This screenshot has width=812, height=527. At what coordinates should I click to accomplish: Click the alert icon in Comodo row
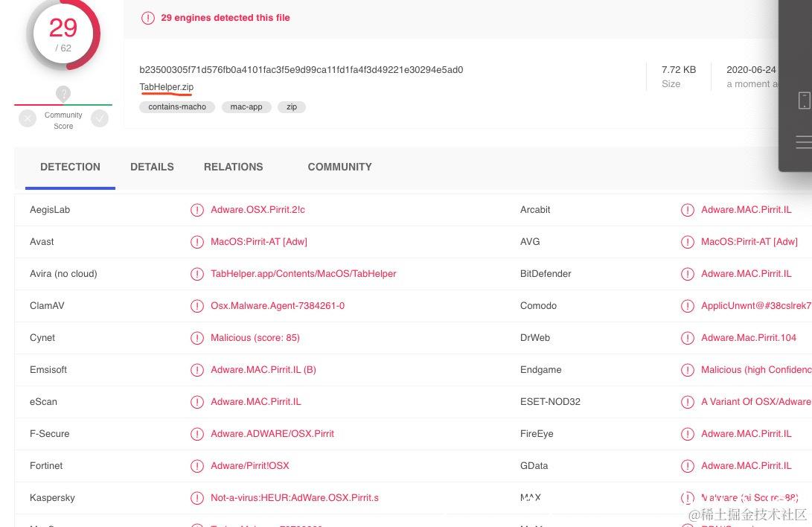(688, 307)
